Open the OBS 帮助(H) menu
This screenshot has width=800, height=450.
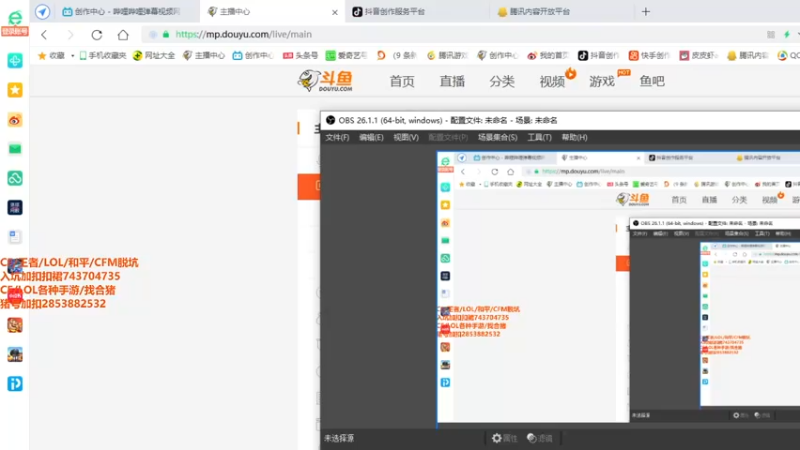tap(574, 137)
